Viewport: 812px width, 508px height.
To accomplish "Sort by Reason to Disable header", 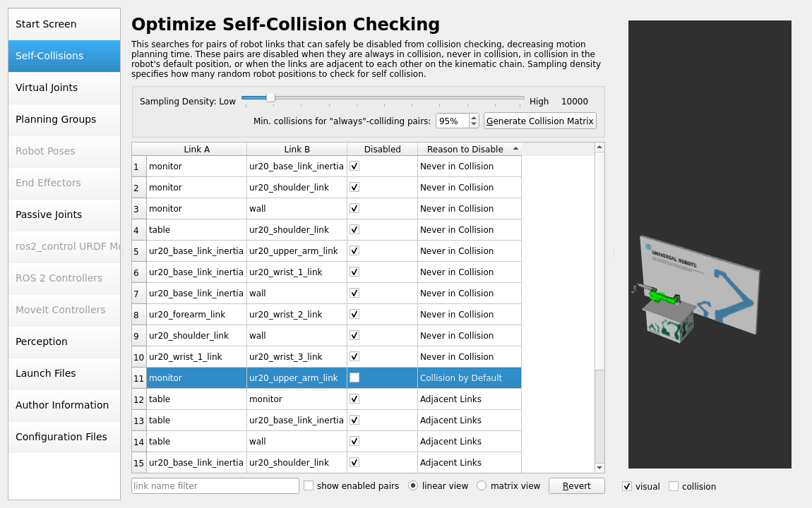I will click(469, 149).
